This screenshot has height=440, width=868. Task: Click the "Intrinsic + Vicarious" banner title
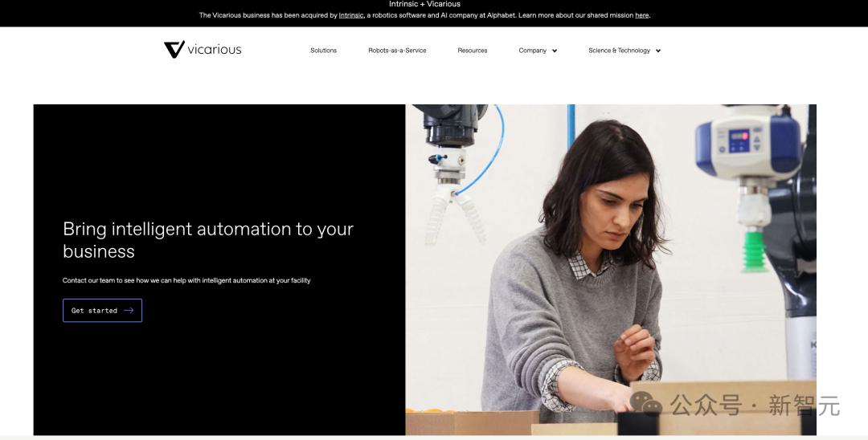click(424, 5)
